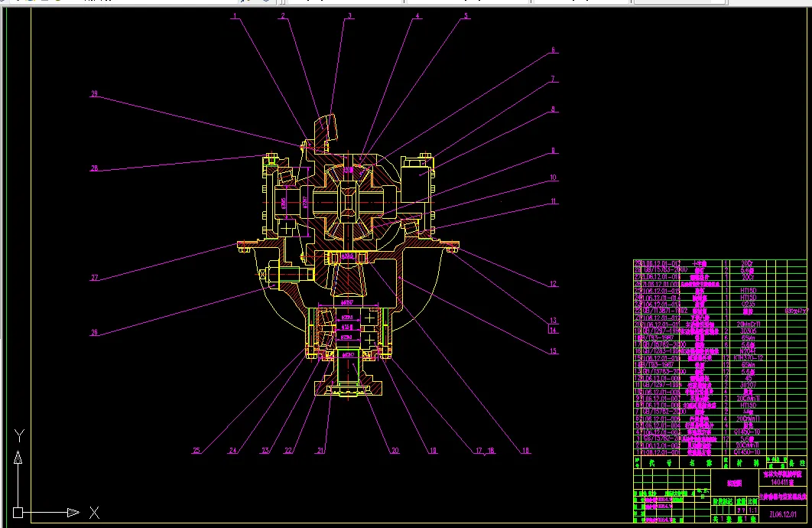This screenshot has height=528, width=812.
Task: Click the 30305 bearing cell in parts list
Action: [x=748, y=331]
